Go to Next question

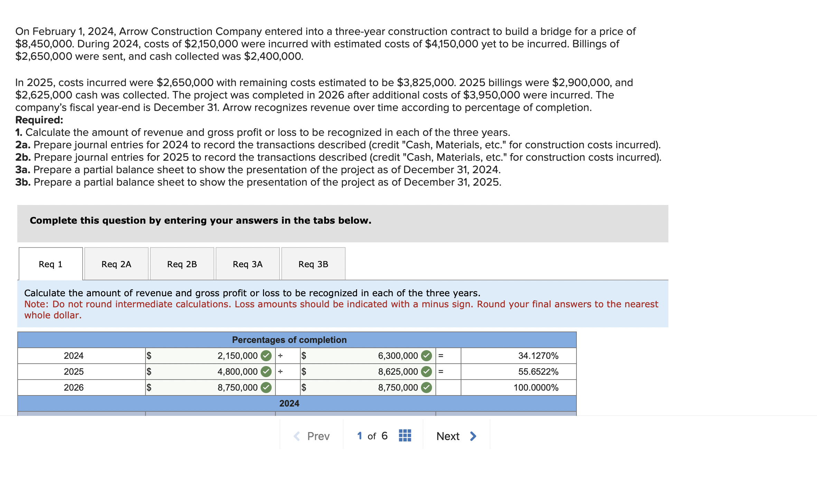(x=448, y=436)
